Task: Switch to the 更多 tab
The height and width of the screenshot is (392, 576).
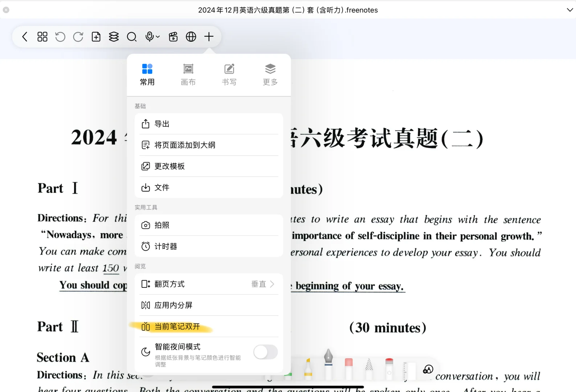Action: (270, 75)
